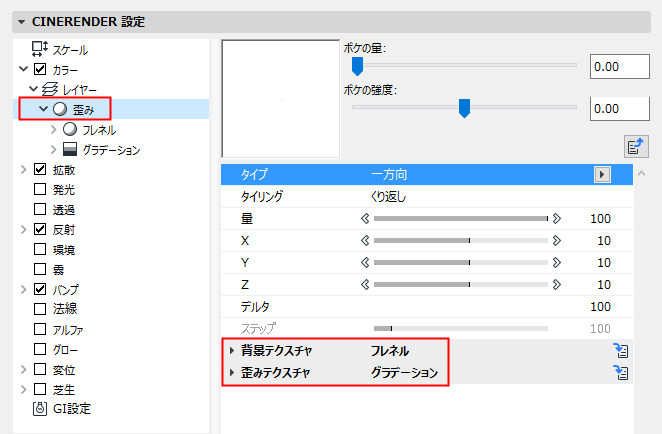
Task: Uncheck the カラー channel checkbox
Action: tap(40, 69)
